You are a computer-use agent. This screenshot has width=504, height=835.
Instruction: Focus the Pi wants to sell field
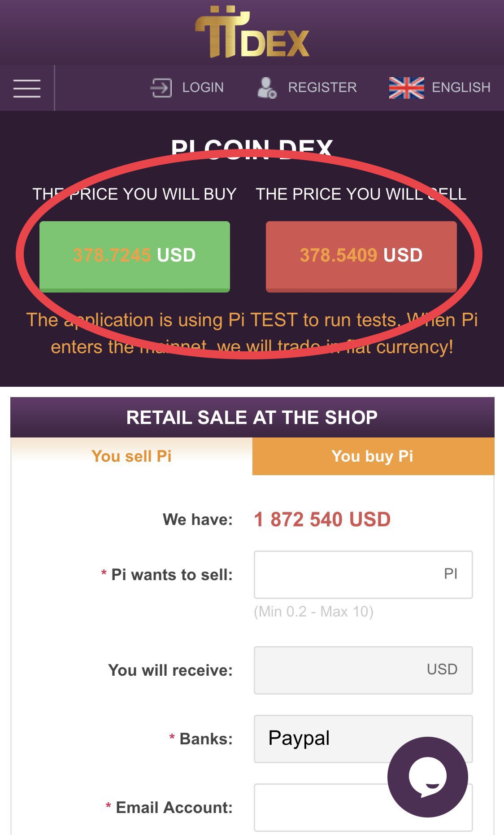tap(345, 574)
